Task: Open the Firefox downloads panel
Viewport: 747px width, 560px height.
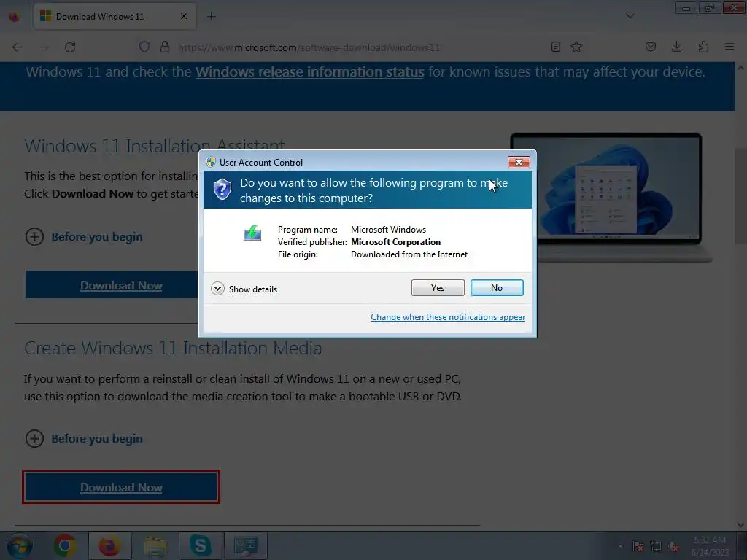Action: (676, 47)
